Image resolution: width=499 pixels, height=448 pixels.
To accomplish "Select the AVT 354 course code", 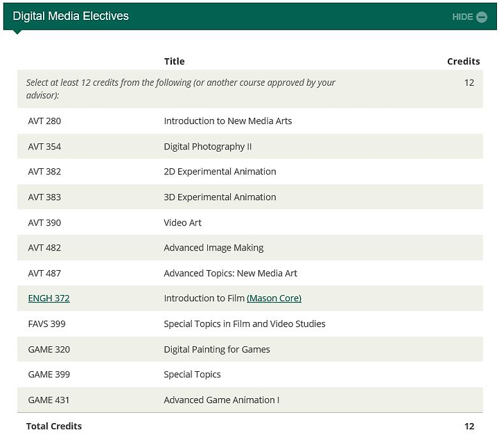I will pos(44,147).
